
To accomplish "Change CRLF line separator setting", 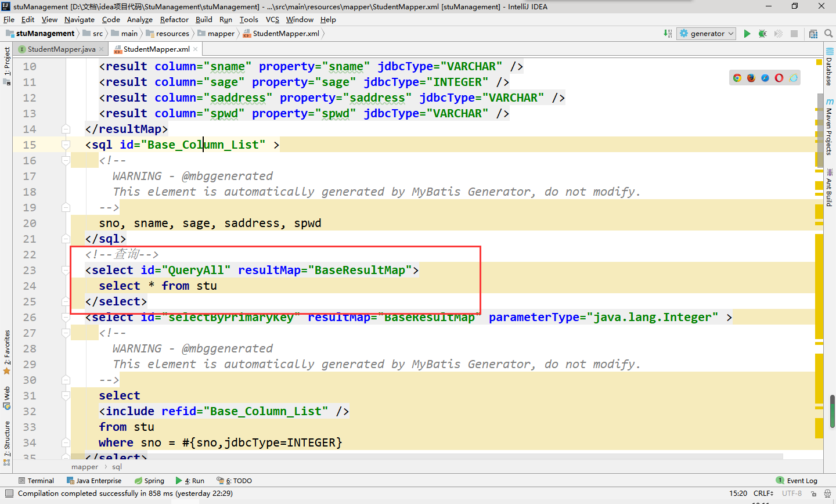I will (763, 494).
